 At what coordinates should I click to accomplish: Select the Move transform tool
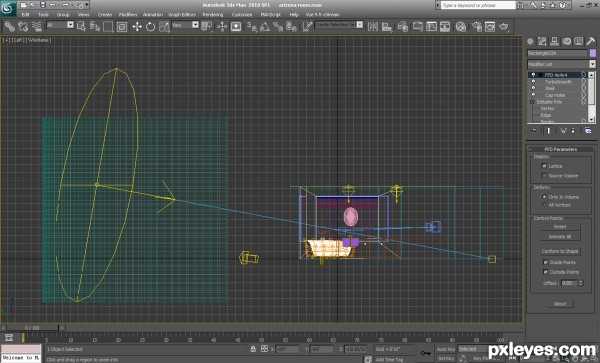click(x=137, y=26)
